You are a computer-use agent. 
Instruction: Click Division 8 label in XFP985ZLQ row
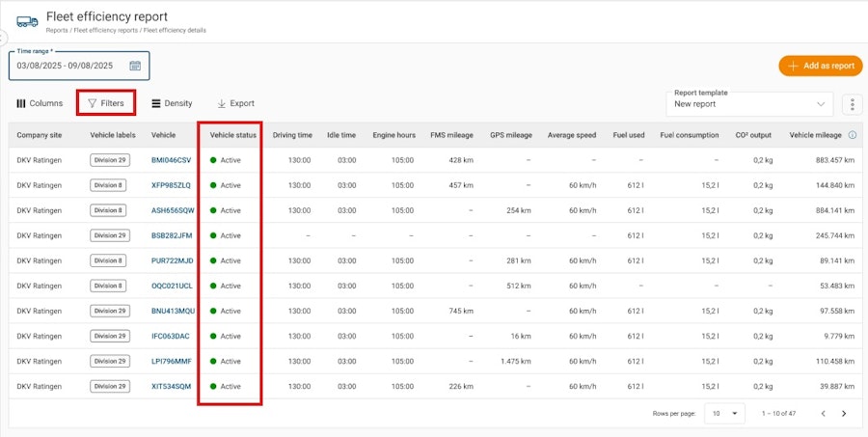[108, 185]
